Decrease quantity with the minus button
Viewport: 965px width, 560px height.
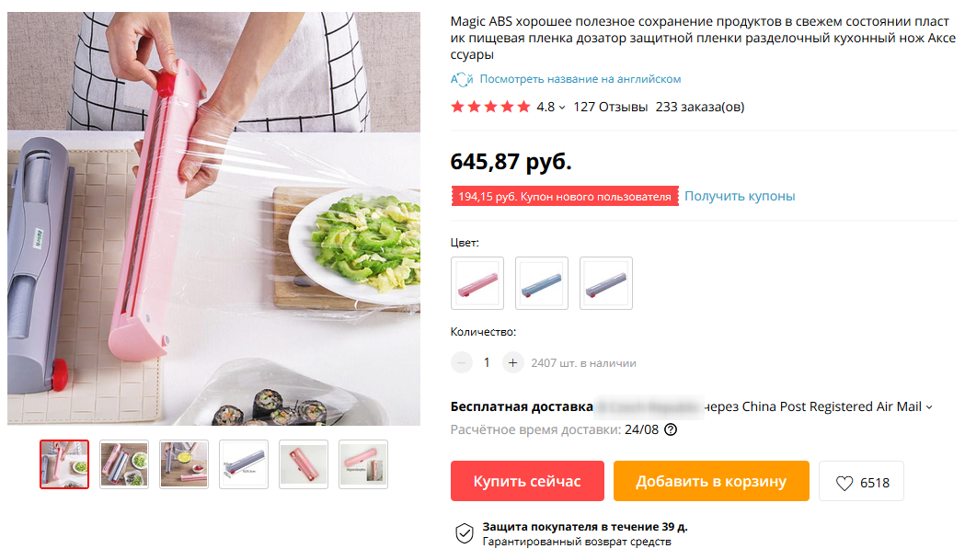462,362
